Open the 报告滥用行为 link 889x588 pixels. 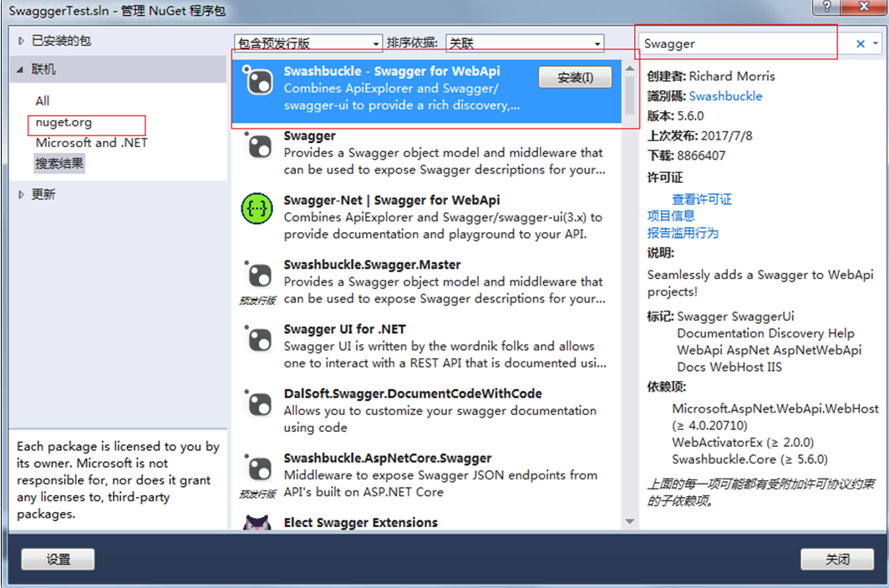[x=683, y=233]
